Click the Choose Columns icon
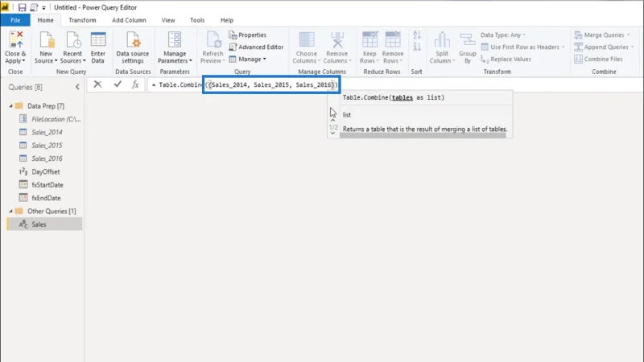This screenshot has height=362, width=644. coord(307,39)
